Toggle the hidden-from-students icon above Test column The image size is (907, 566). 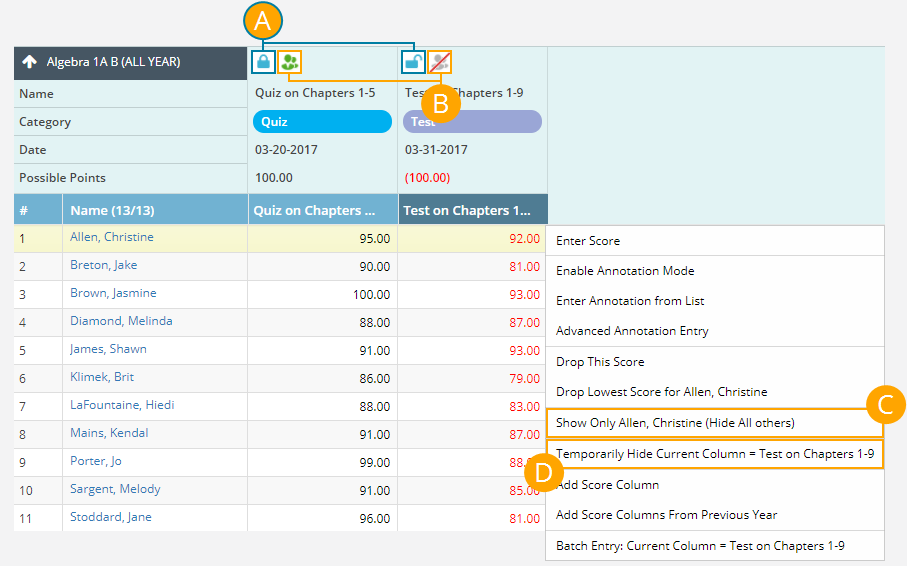(440, 62)
